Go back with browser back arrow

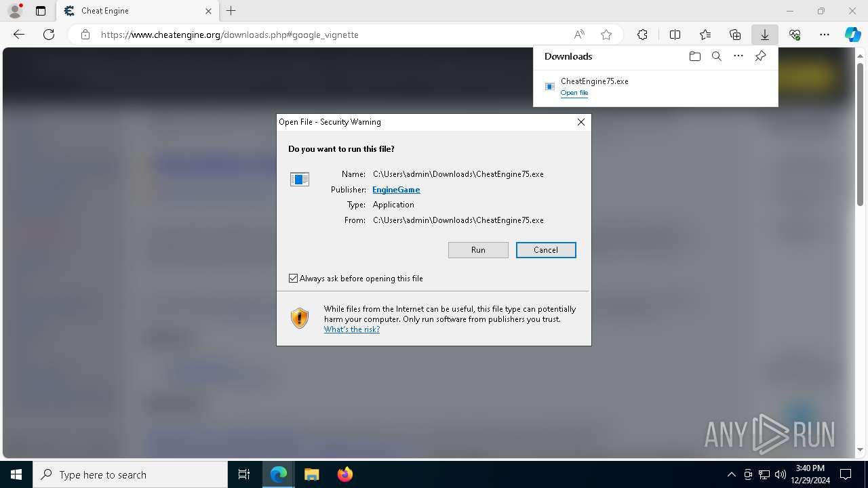coord(19,35)
